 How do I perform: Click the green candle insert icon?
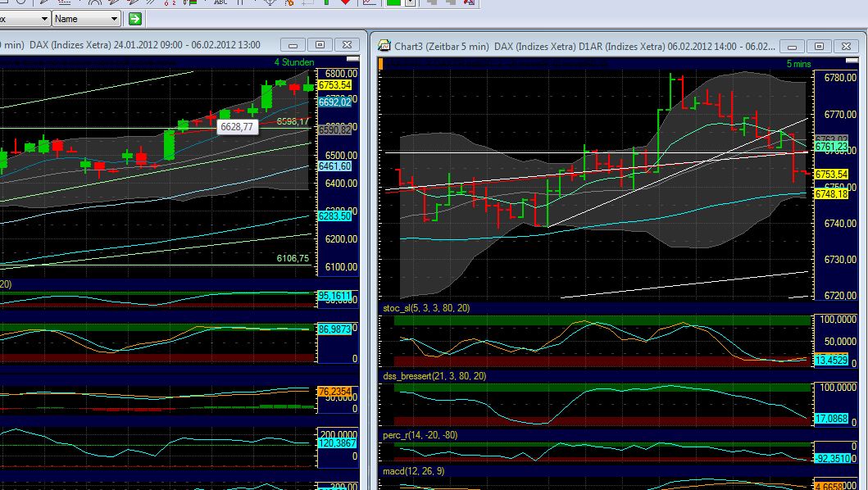point(326,3)
